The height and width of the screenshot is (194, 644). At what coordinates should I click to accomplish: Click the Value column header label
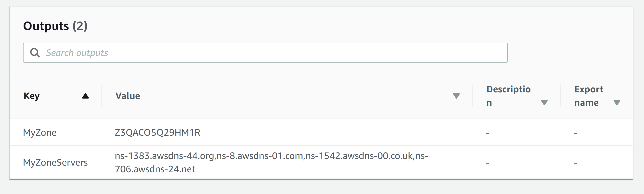pyautogui.click(x=127, y=96)
